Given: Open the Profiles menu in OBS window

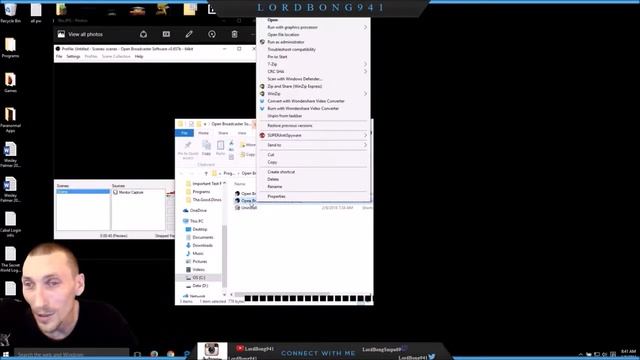Looking at the screenshot, I should 91,56.
